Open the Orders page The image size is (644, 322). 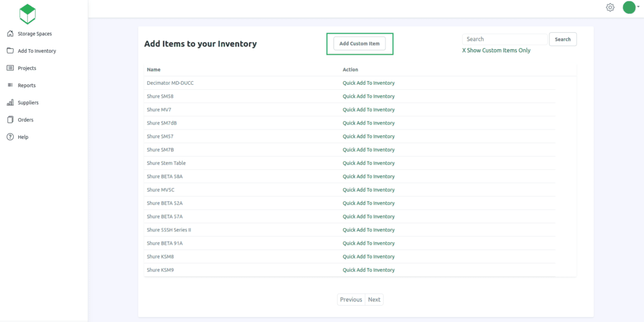25,120
